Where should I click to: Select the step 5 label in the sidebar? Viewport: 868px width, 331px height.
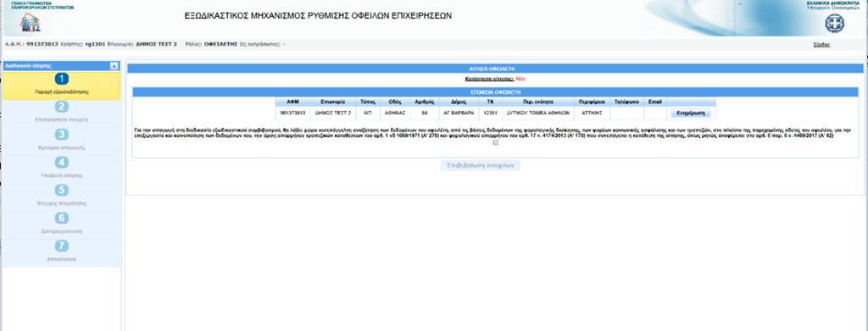point(61,203)
